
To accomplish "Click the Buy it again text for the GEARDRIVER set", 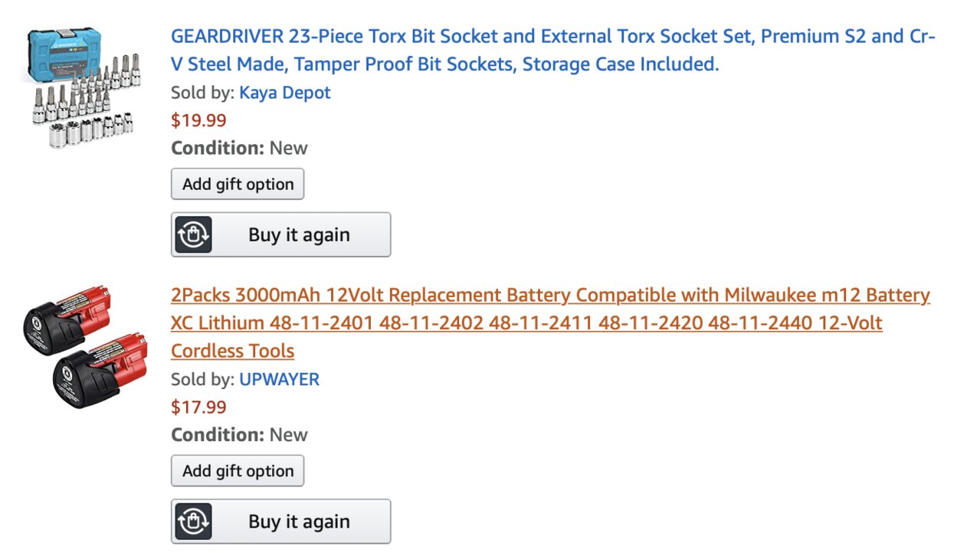I will [299, 235].
